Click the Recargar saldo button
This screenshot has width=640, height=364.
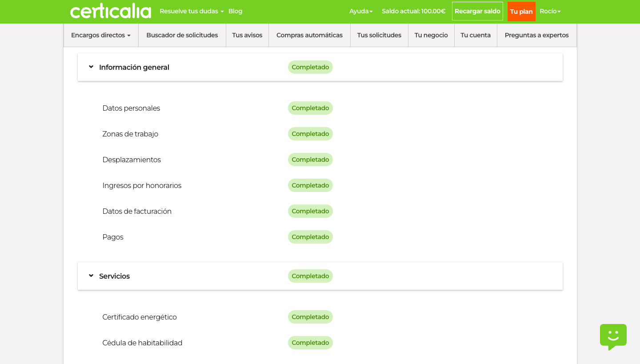point(477,11)
